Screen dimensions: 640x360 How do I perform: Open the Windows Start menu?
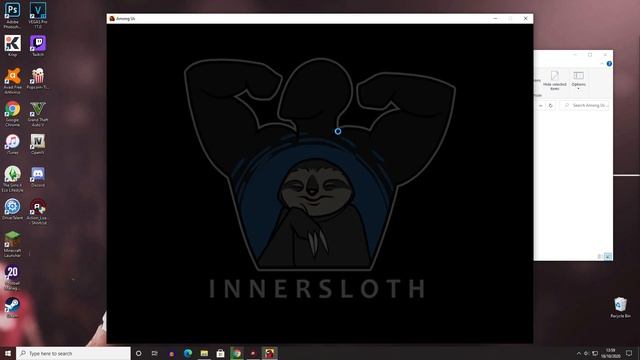point(8,353)
